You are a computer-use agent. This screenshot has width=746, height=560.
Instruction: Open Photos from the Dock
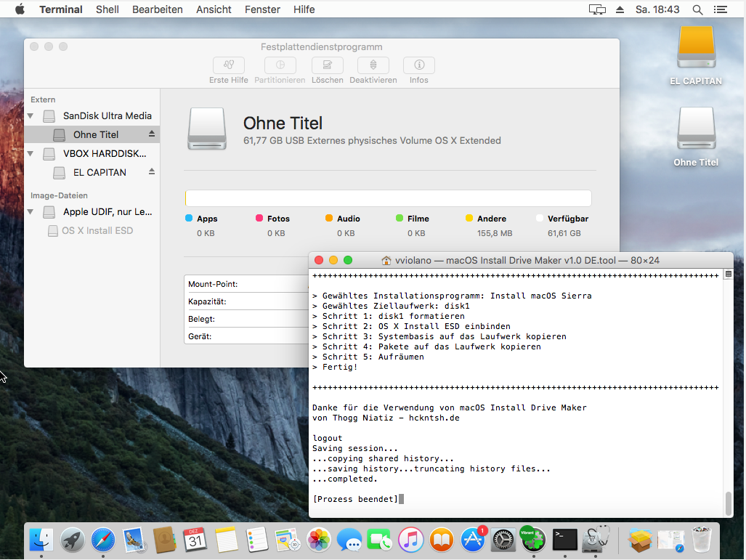tap(319, 540)
